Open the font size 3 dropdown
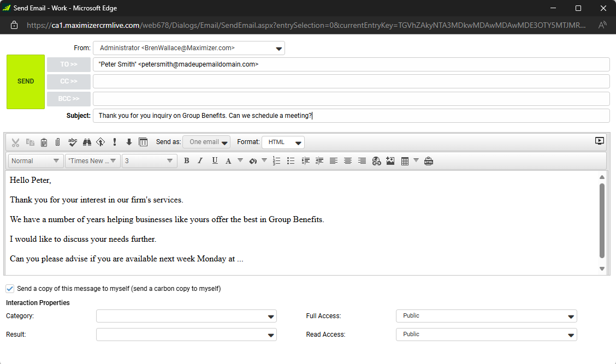The width and height of the screenshot is (616, 364). pyautogui.click(x=149, y=161)
